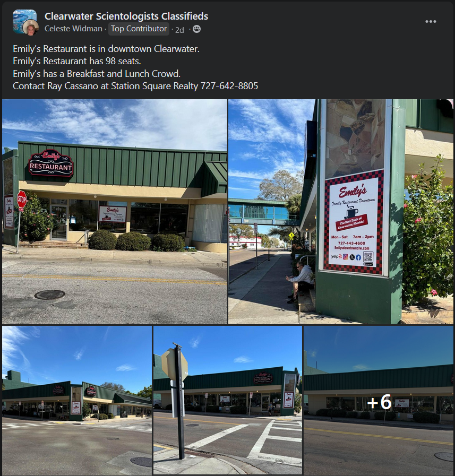The width and height of the screenshot is (455, 476).
Task: Click Celeste Widman's small round profile picture
Action: 31,28
